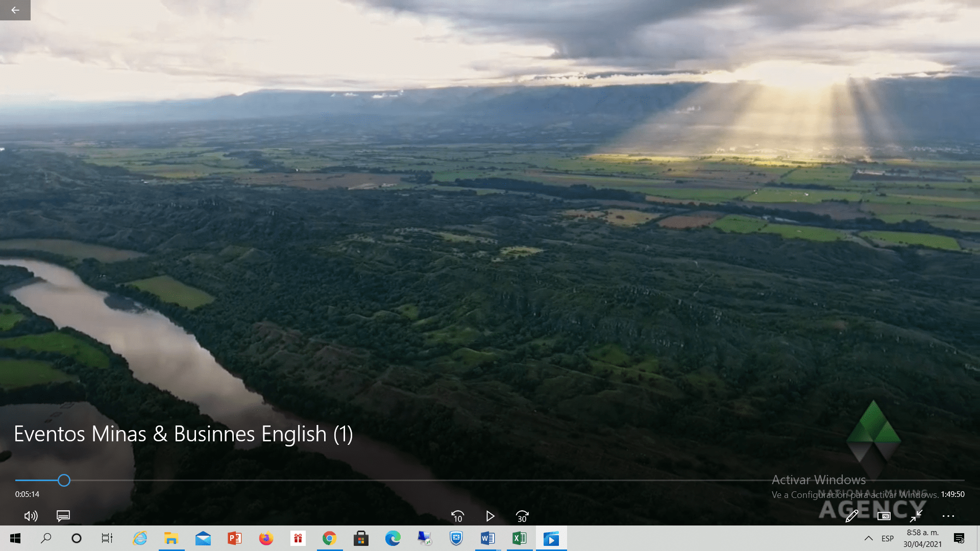
Task: Skip forward 30 seconds
Action: tap(522, 516)
